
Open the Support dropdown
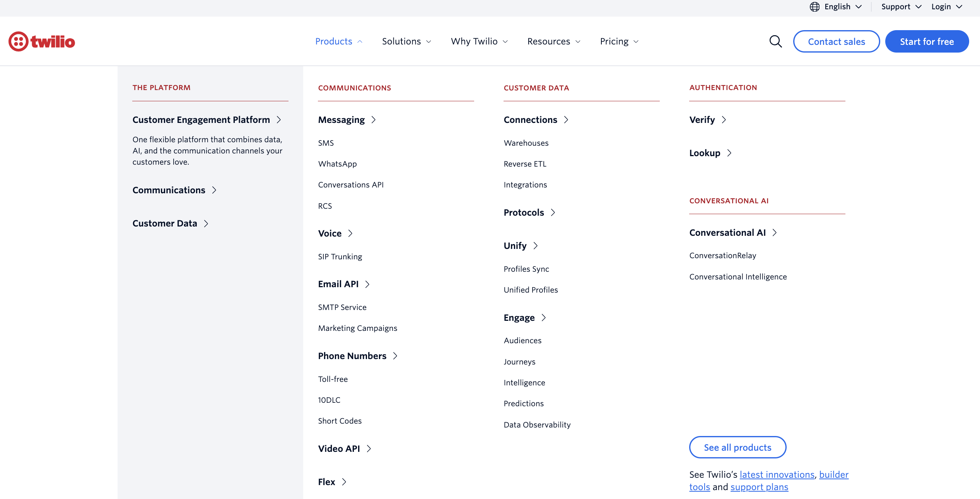901,7
